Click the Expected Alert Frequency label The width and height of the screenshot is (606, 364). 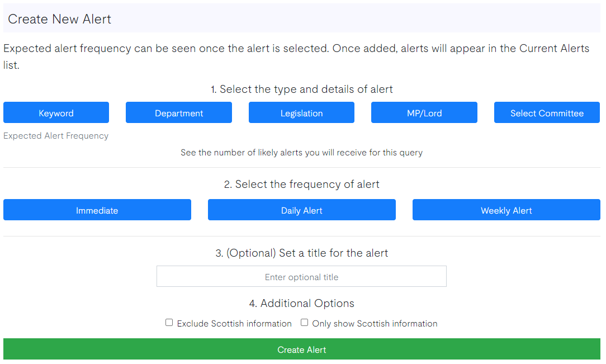click(x=56, y=136)
